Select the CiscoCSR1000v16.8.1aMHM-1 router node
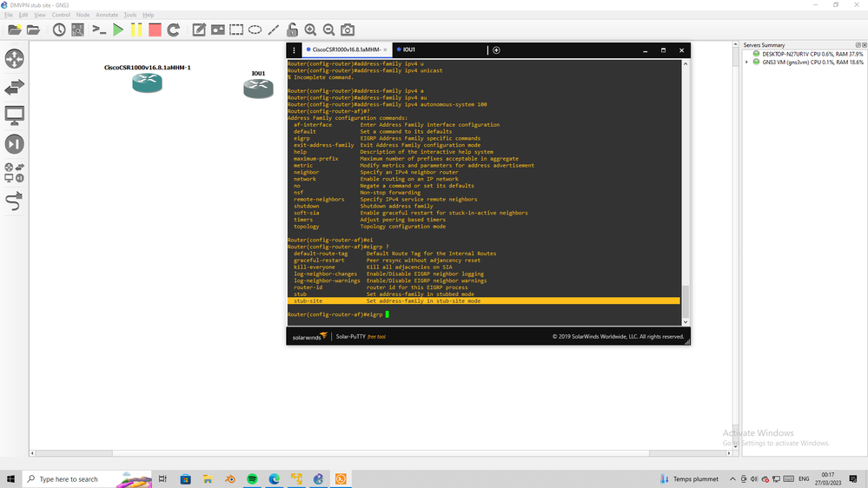 (x=147, y=83)
